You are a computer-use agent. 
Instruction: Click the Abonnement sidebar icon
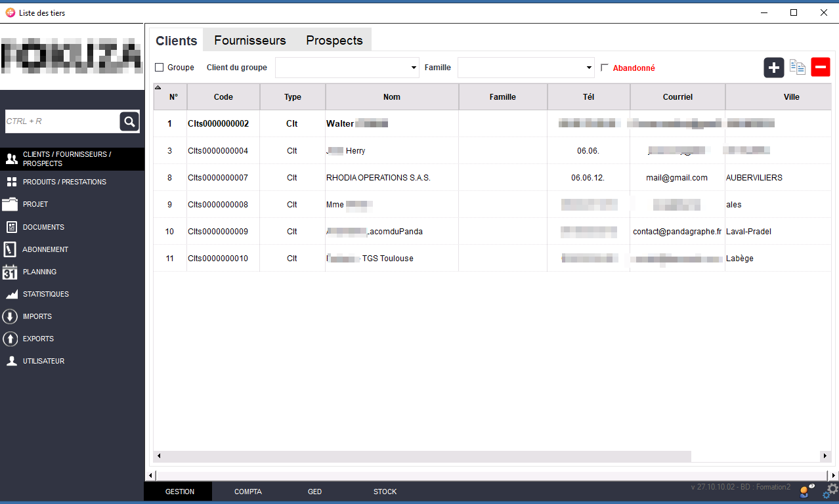click(9, 249)
